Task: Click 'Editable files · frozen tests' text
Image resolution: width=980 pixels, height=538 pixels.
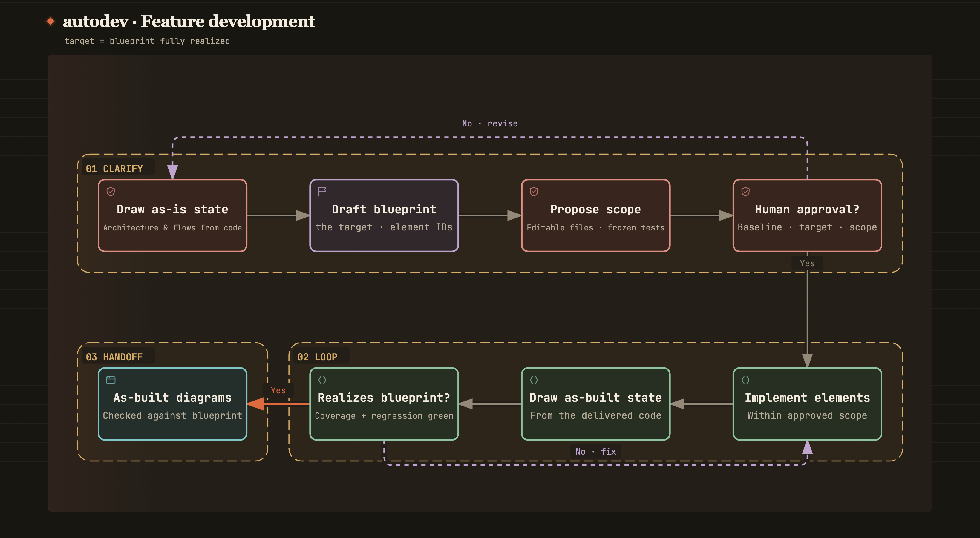Action: [595, 227]
